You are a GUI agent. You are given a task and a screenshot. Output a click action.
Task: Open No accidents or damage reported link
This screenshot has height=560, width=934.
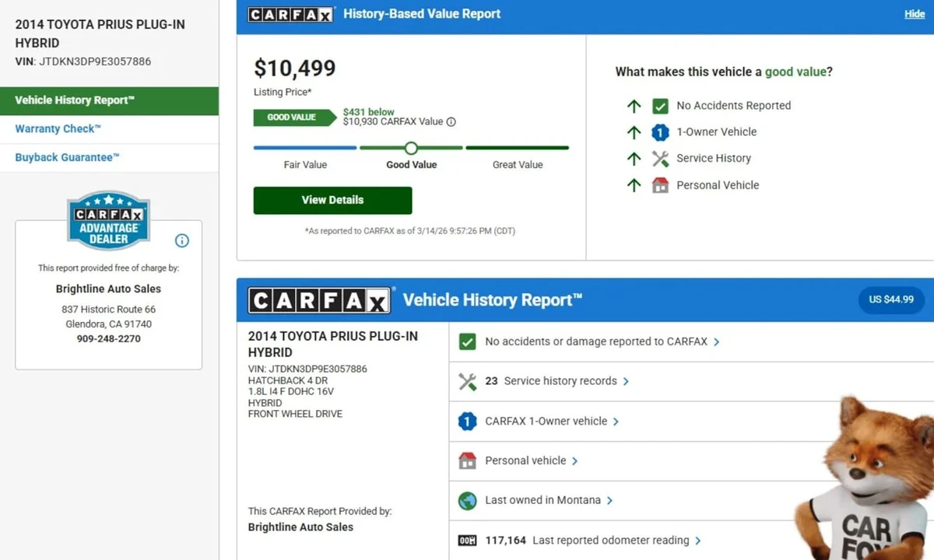(x=596, y=341)
